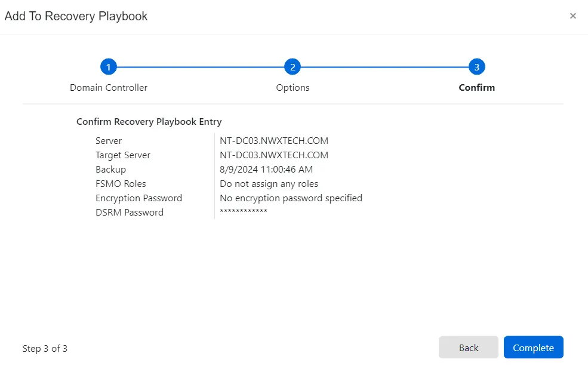The width and height of the screenshot is (588, 375).
Task: Select step 2 circle in wizard
Action: point(293,67)
